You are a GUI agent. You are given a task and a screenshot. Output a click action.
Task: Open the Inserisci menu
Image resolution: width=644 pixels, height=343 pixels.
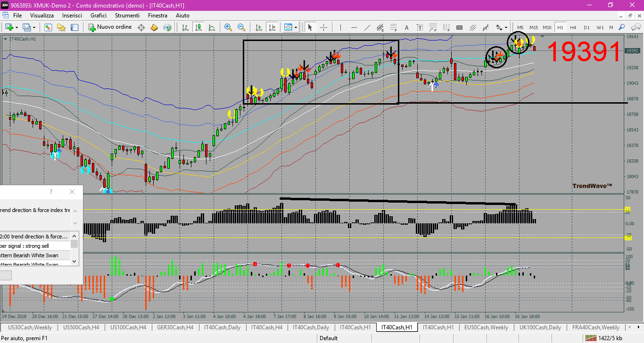pyautogui.click(x=72, y=15)
